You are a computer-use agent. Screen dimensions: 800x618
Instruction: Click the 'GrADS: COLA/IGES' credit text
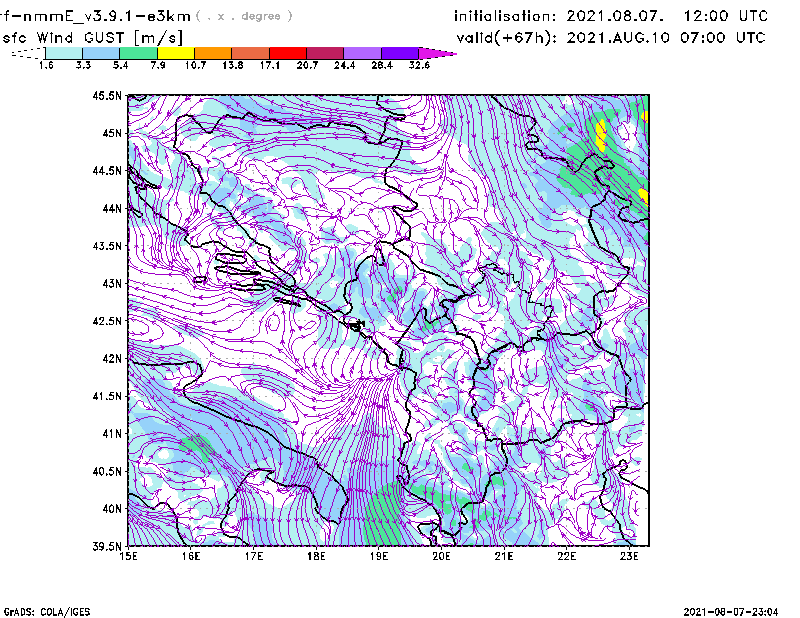click(x=47, y=612)
